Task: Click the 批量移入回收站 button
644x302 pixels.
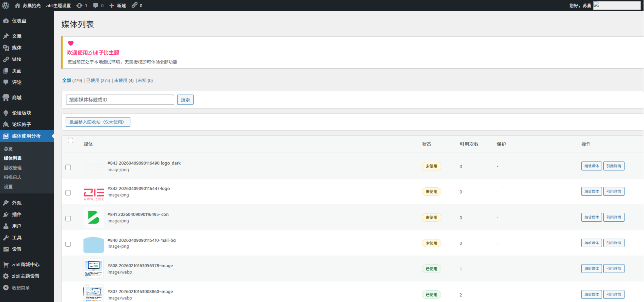Action: pos(98,122)
